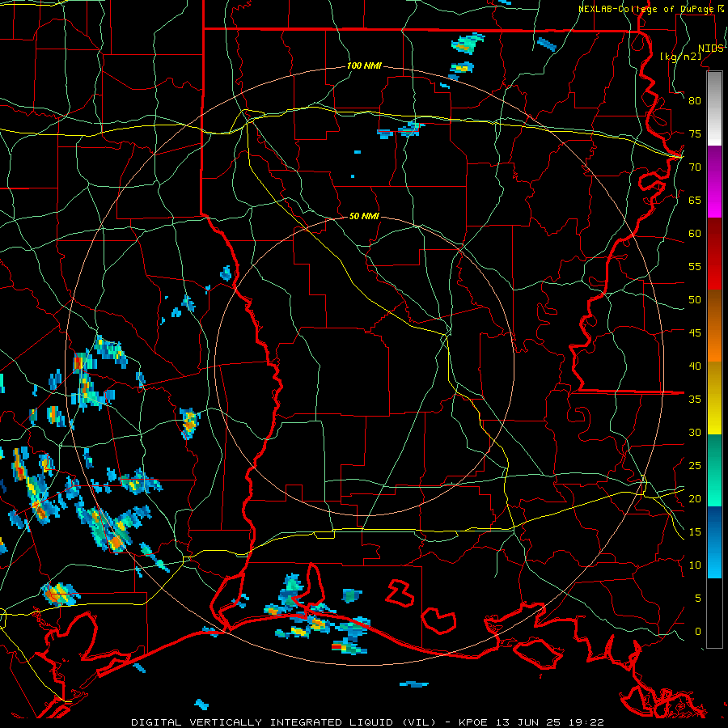The image size is (728, 728).
Task: Click the dark blue segment of color bar
Action: 714,542
